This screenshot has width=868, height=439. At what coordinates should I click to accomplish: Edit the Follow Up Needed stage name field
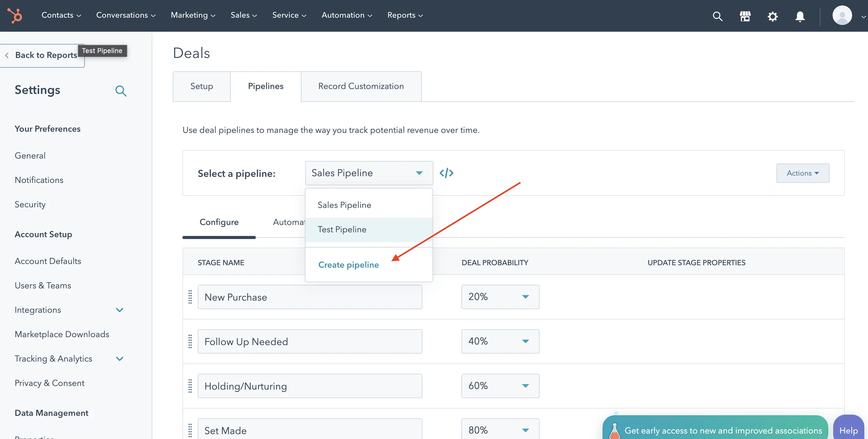[x=310, y=341]
